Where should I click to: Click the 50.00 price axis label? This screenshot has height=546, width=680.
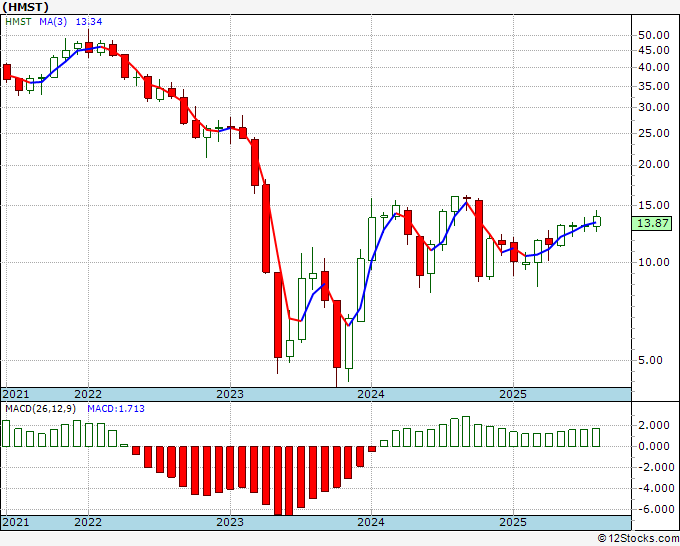tap(654, 36)
